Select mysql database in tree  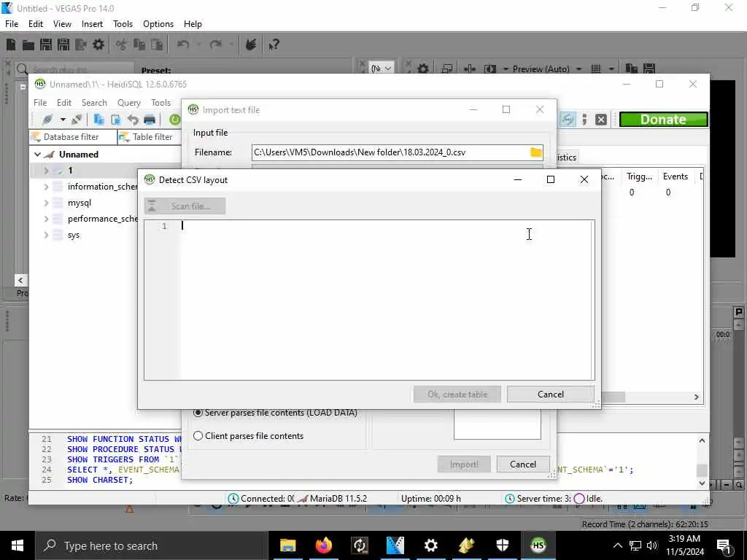[x=79, y=203]
